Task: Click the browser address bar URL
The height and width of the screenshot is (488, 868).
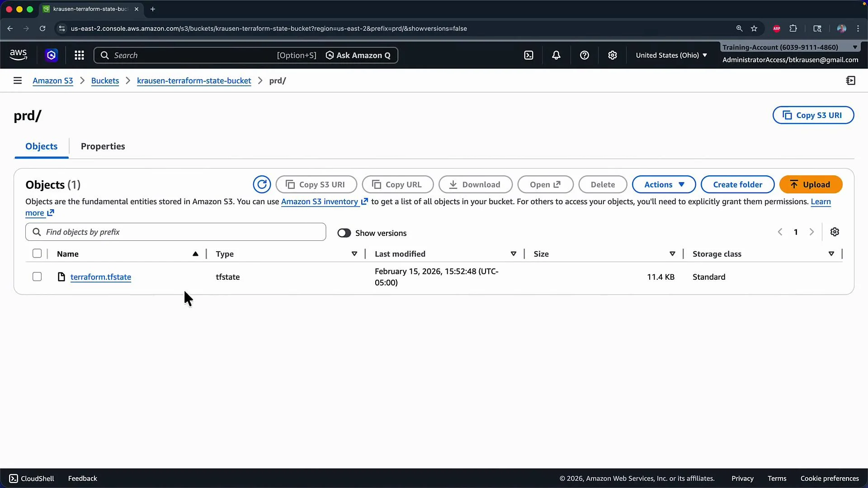Action: click(269, 28)
